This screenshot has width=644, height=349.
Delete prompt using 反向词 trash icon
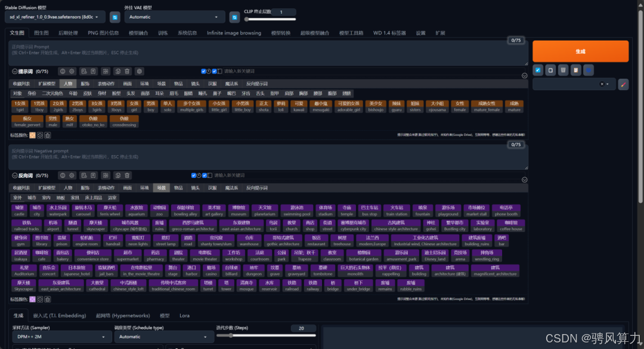click(x=128, y=175)
